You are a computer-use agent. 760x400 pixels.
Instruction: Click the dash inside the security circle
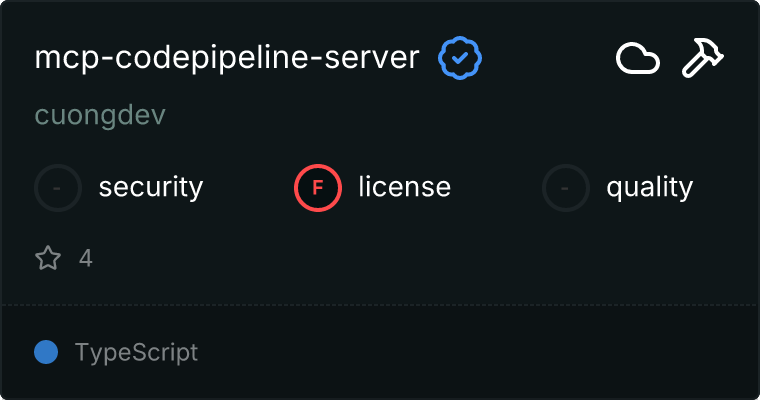pyautogui.click(x=58, y=187)
